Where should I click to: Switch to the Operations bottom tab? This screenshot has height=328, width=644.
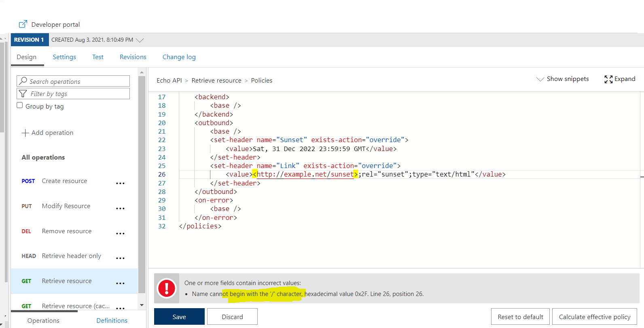coord(43,321)
